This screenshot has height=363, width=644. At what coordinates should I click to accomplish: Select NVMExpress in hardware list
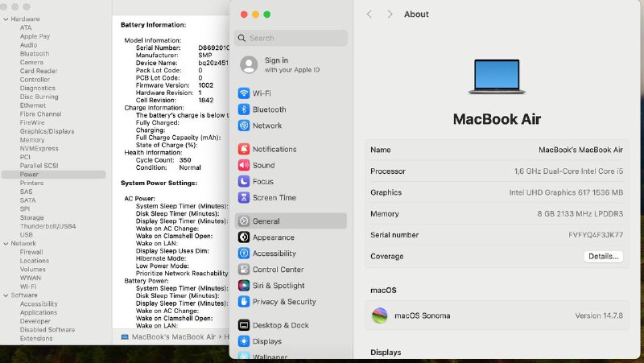point(39,148)
